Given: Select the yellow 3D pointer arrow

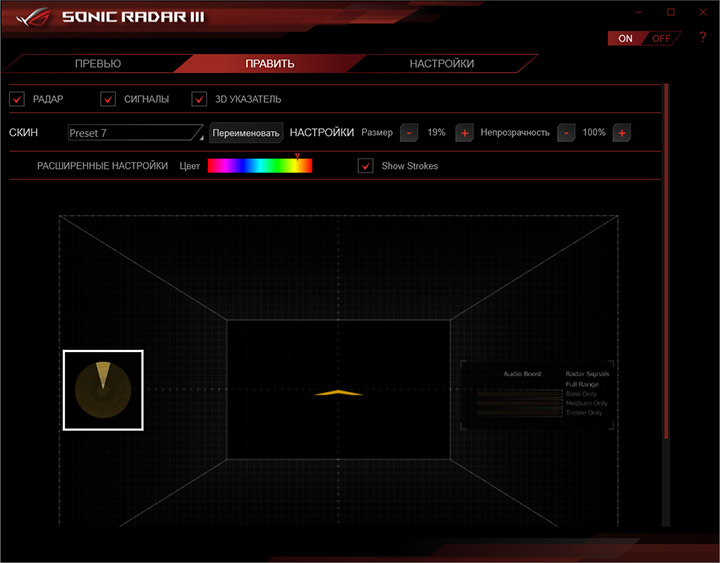Looking at the screenshot, I should pyautogui.click(x=338, y=393).
